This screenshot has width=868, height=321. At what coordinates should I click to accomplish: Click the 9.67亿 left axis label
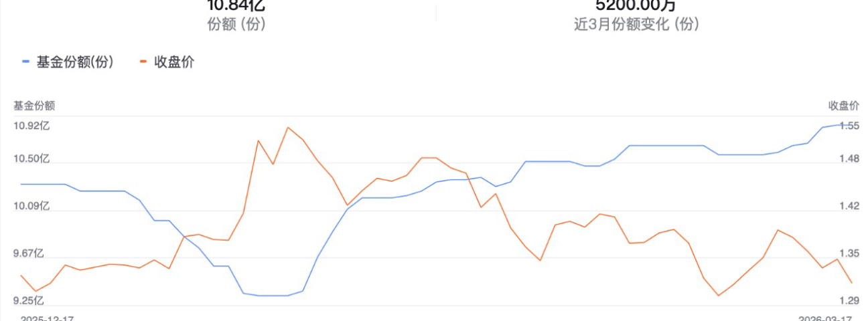click(x=29, y=253)
